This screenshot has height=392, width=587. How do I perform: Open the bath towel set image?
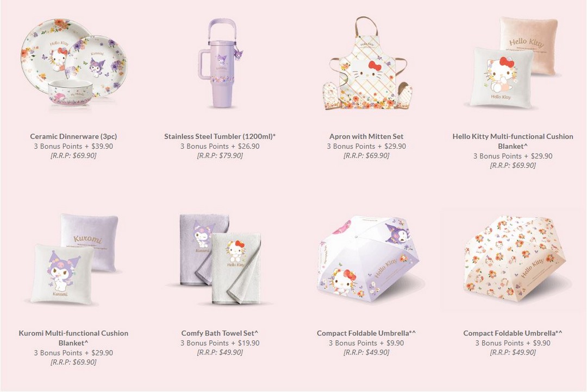tap(220, 259)
